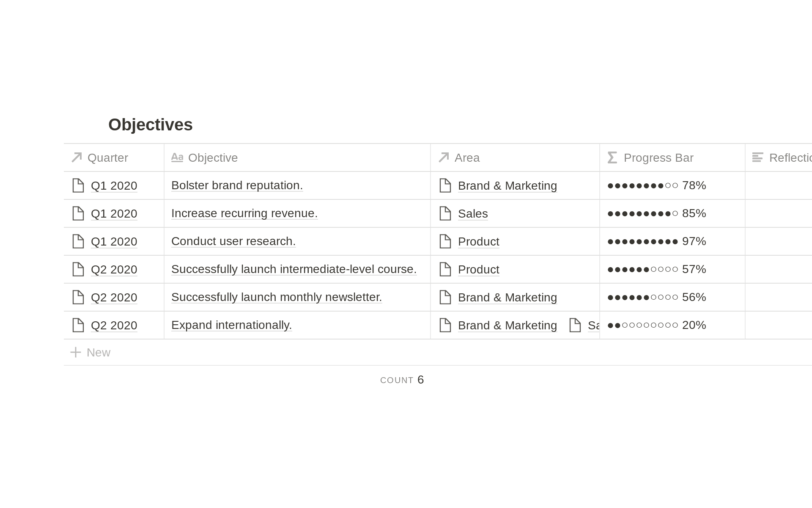Click the page icon beside the Sales area
Viewport: 812px width, 508px height.
(x=445, y=213)
